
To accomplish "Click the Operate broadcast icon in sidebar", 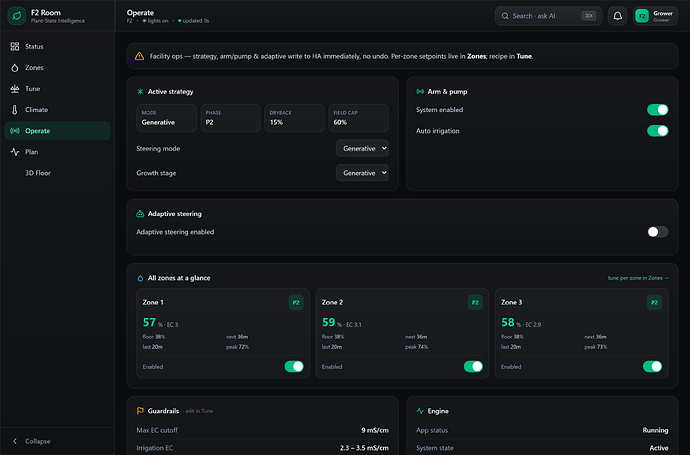I will 15,131.
